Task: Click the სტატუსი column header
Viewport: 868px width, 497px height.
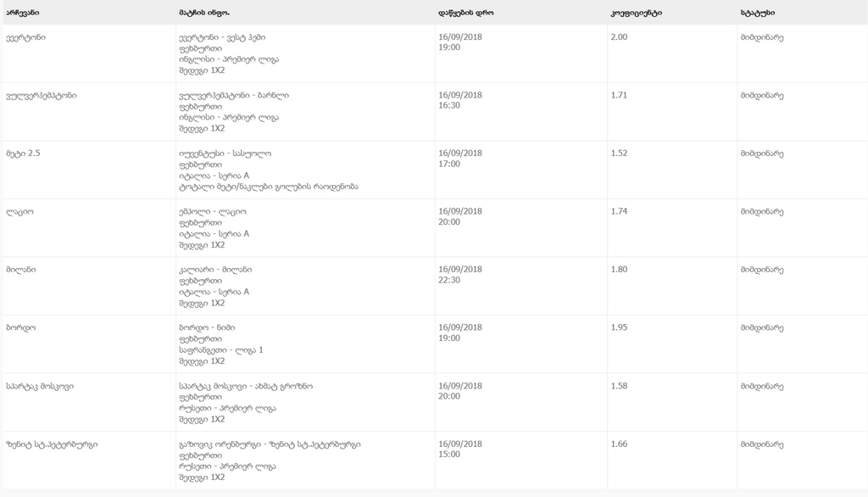Action: [x=757, y=13]
